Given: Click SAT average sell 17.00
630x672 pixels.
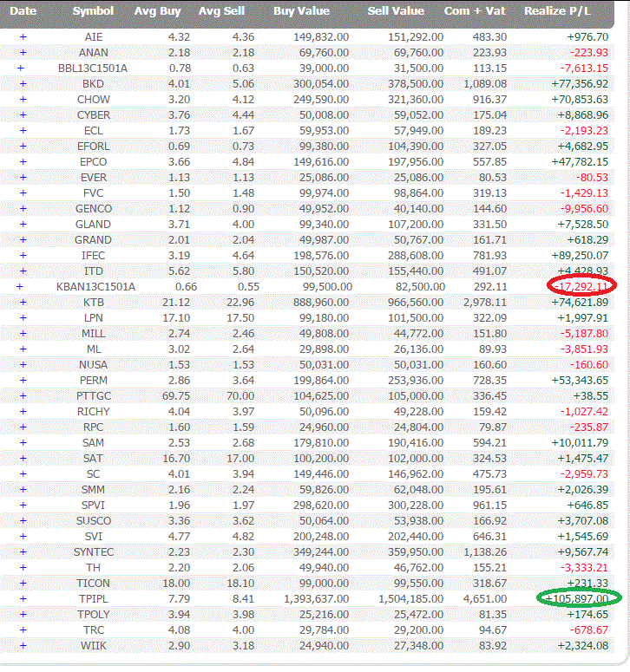Looking at the screenshot, I should (240, 458).
